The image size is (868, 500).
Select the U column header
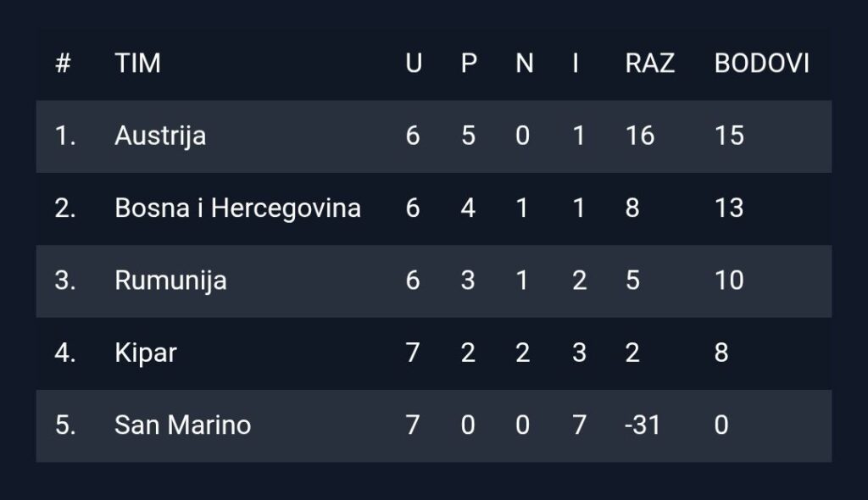pyautogui.click(x=414, y=64)
